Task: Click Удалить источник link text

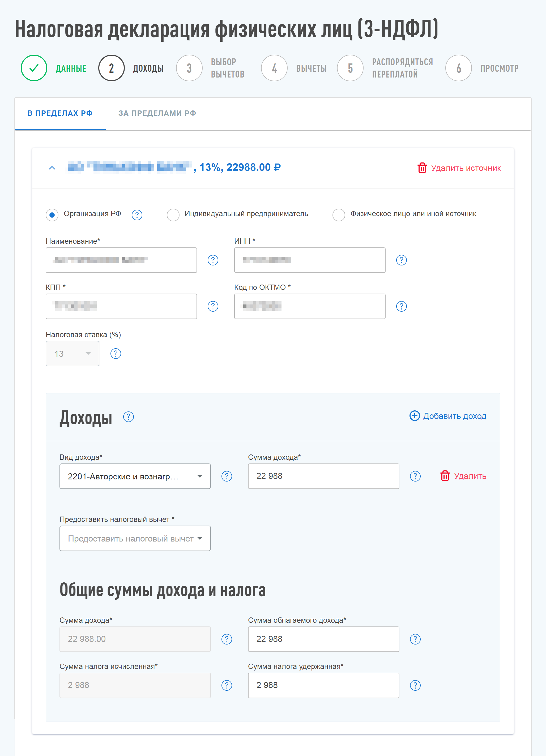Action: coord(466,168)
